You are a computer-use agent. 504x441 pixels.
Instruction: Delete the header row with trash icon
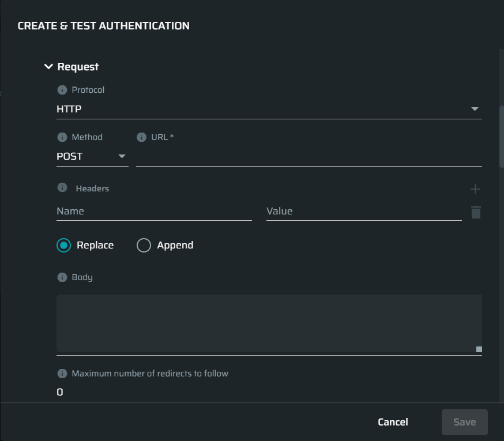476,212
